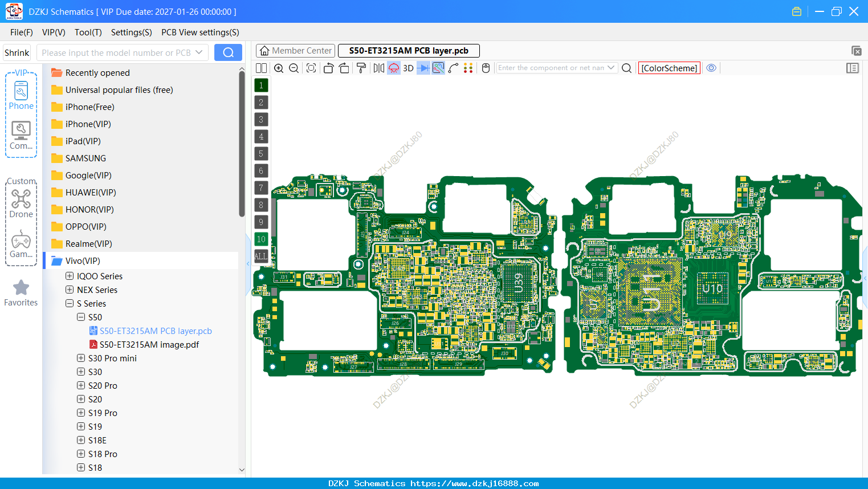The width and height of the screenshot is (868, 489).
Task: Toggle PCB layer 5
Action: [x=261, y=153]
